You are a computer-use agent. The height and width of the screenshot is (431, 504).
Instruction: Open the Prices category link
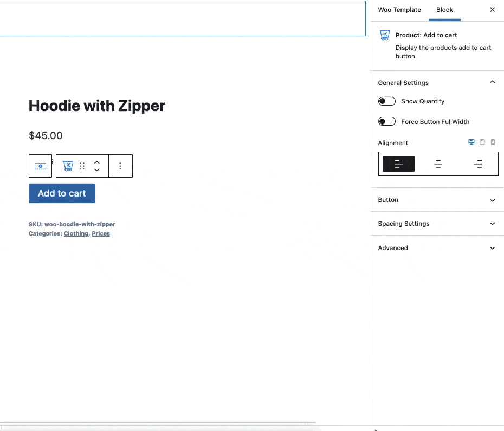(101, 233)
